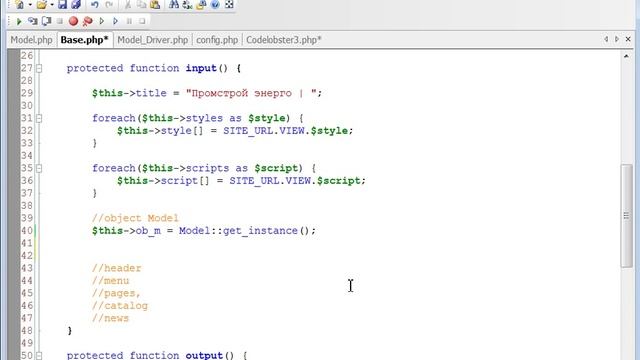Image resolution: width=640 pixels, height=360 pixels.
Task: Click the second debug toolbar icon
Action: [33, 21]
